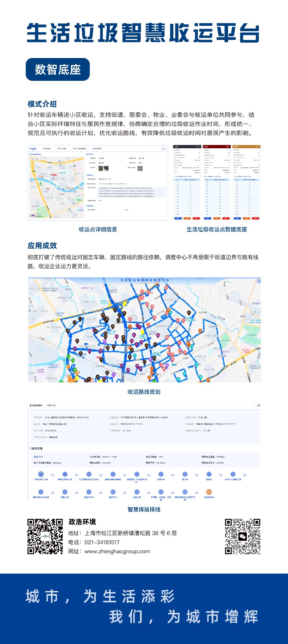Click the P start stop icon in the route sequence
Screen dimensions: 288x644
click(41, 474)
